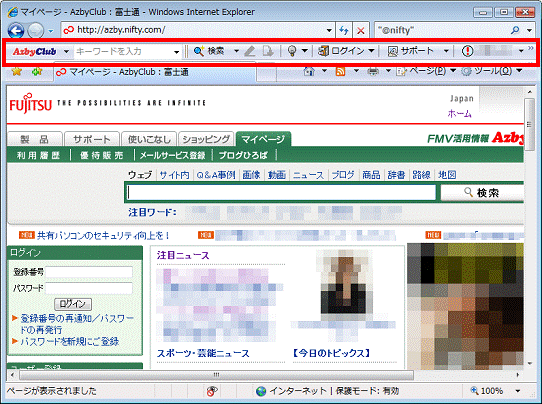Screen dimensions: 542x404
Task: Switch to the サポート site tab
Action: pyautogui.click(x=92, y=139)
